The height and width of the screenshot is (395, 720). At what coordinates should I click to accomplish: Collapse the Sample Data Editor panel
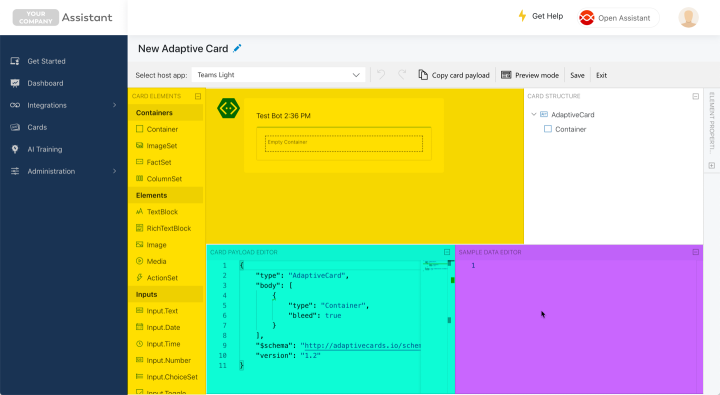[696, 252]
